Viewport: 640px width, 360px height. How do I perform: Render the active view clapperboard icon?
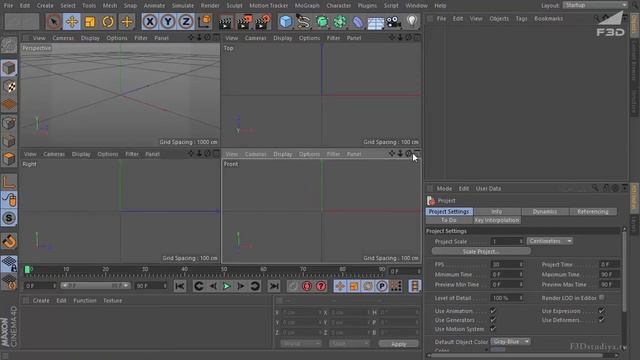225,22
